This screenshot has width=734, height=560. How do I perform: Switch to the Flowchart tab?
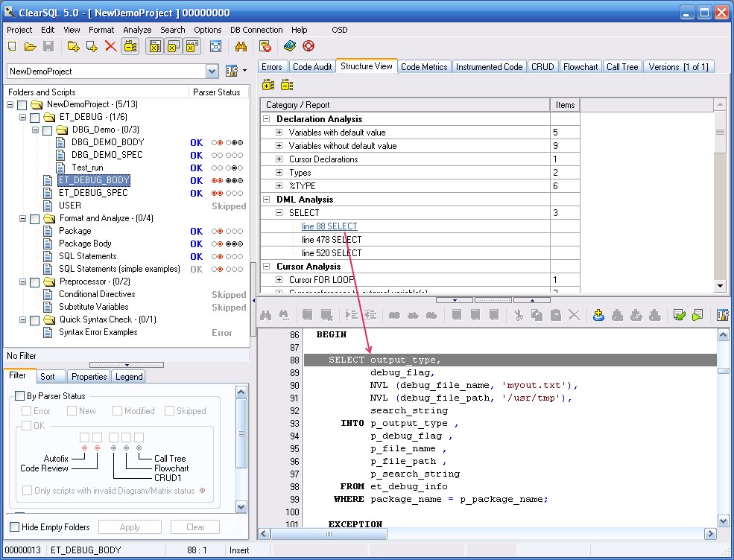(580, 66)
